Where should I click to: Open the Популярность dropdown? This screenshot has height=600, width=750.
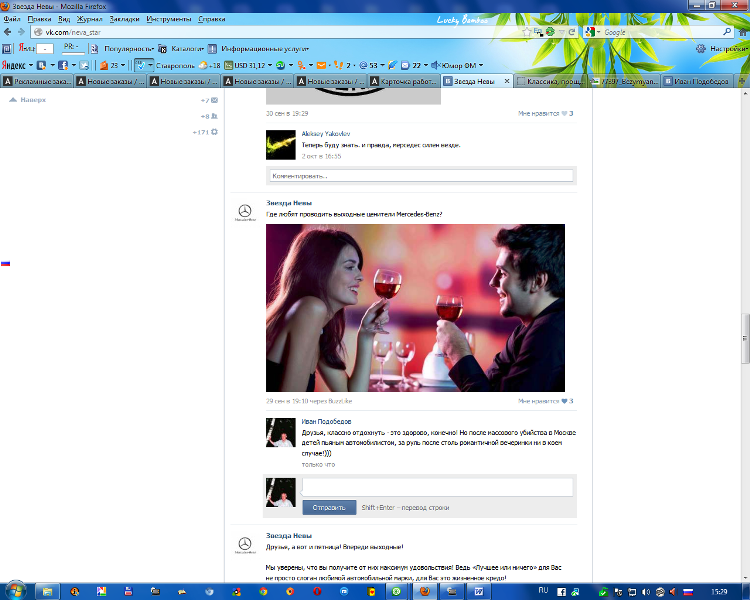pyautogui.click(x=129, y=49)
